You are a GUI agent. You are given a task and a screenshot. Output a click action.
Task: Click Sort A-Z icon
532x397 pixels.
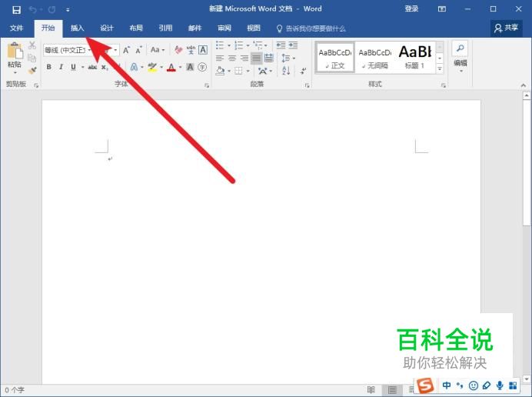coord(286,71)
